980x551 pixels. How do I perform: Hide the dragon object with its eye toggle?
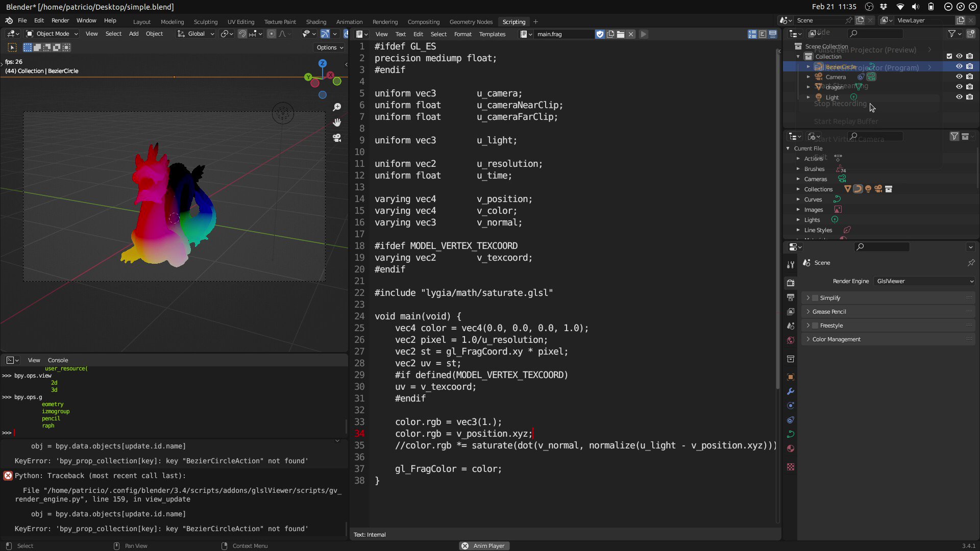[x=959, y=87]
